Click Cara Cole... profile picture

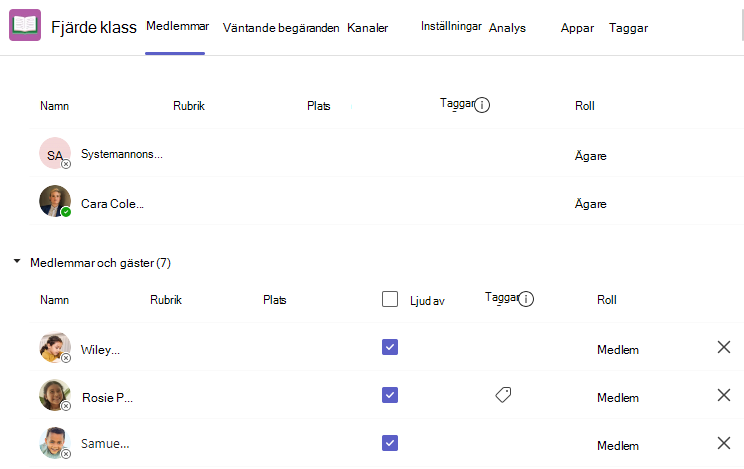(55, 201)
